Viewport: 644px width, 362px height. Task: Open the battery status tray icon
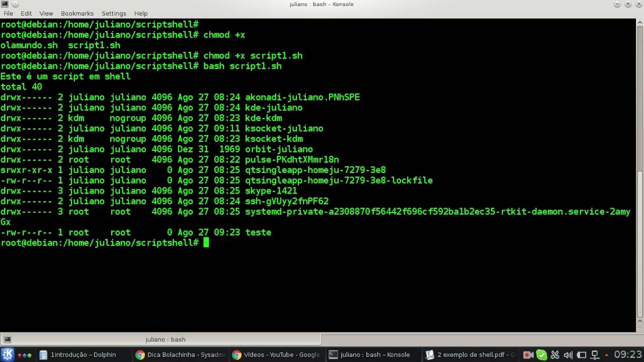(581, 355)
